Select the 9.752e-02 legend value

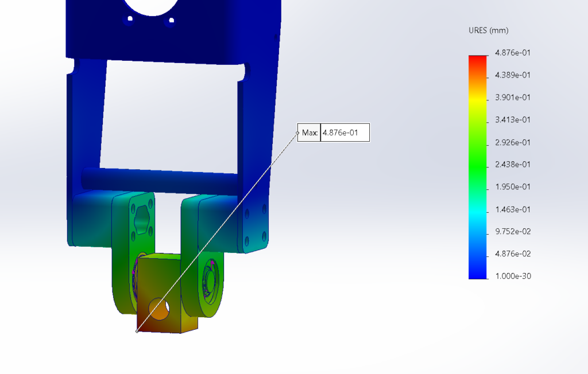click(x=513, y=232)
